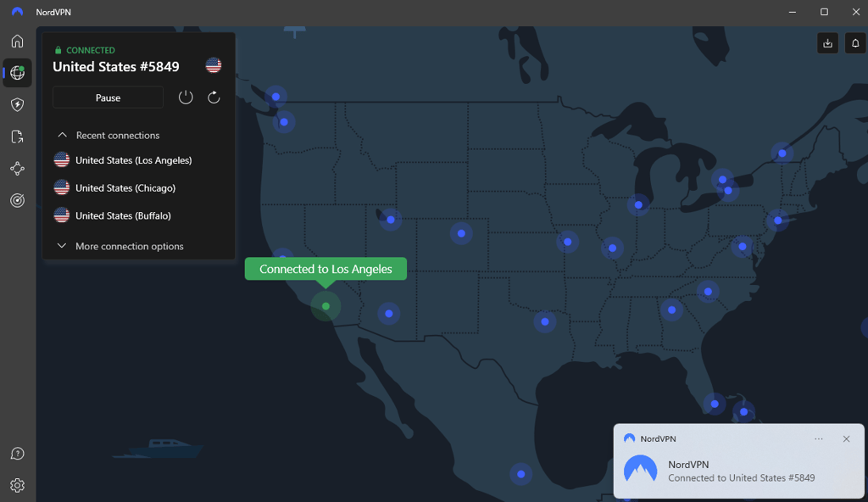The width and height of the screenshot is (868, 502).
Task: Open the help chat icon
Action: 17,454
